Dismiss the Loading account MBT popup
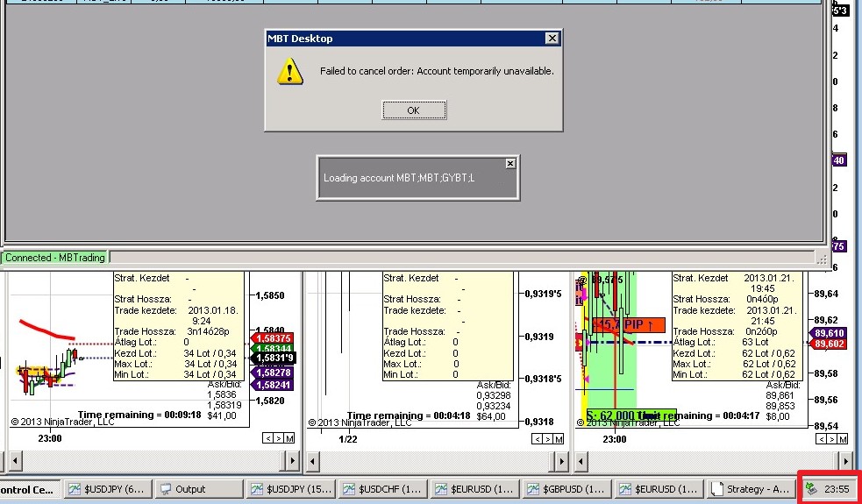 coord(510,163)
